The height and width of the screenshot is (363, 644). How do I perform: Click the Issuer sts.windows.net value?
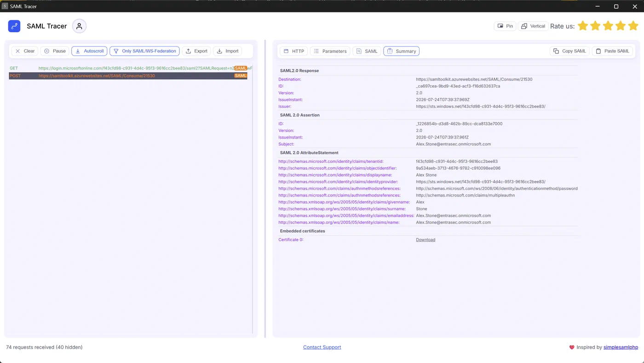(481, 106)
